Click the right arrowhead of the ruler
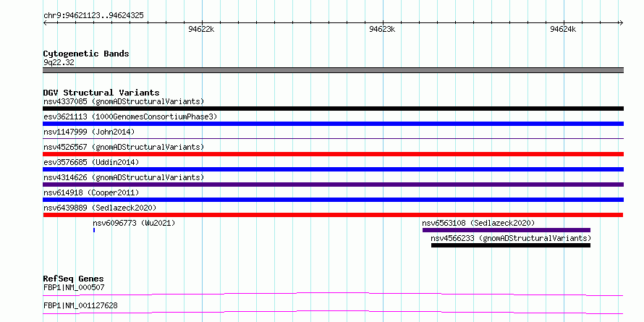The height and width of the screenshot is (322, 644). 621,23
